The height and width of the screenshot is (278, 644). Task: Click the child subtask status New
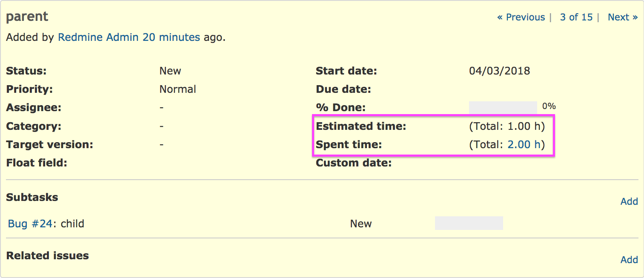point(361,224)
